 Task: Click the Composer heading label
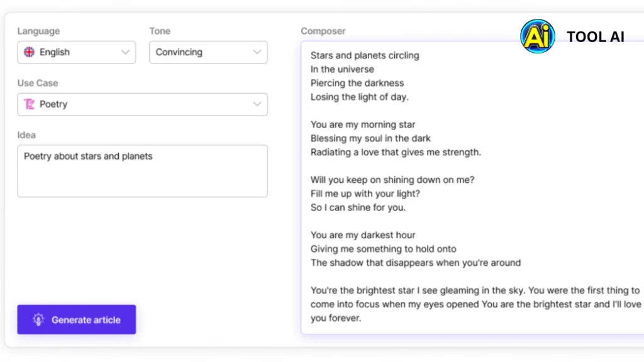323,31
